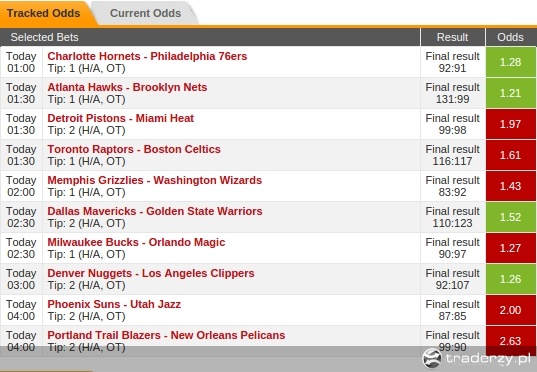Click the traderzy.pl logo icon

coord(432,358)
